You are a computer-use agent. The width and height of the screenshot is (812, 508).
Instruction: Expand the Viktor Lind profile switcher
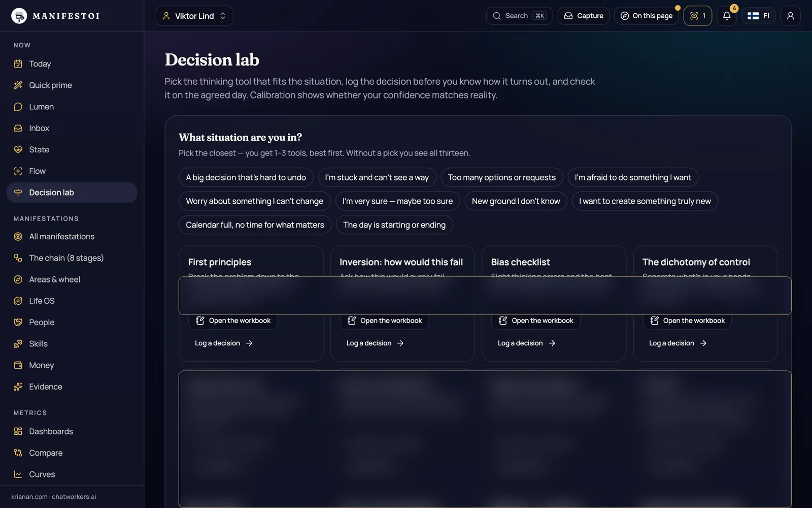click(194, 16)
